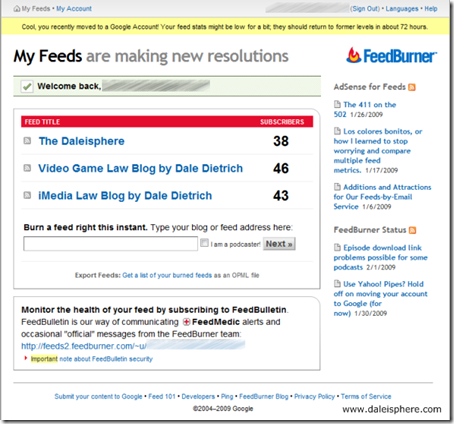Viewport: 454px width, 424px height.
Task: Click the page icon beside The 411 on the 502
Action: (x=337, y=104)
